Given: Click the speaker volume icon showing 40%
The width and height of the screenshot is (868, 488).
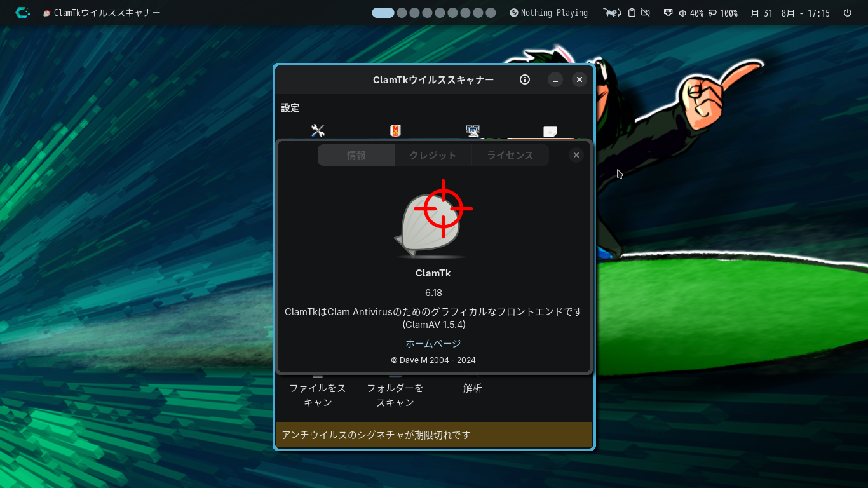Looking at the screenshot, I should pos(682,13).
